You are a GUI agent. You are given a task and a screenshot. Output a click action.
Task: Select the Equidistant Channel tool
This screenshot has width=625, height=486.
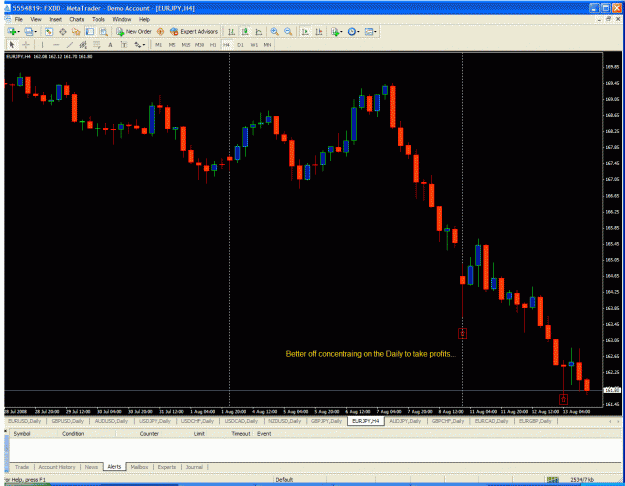click(83, 45)
